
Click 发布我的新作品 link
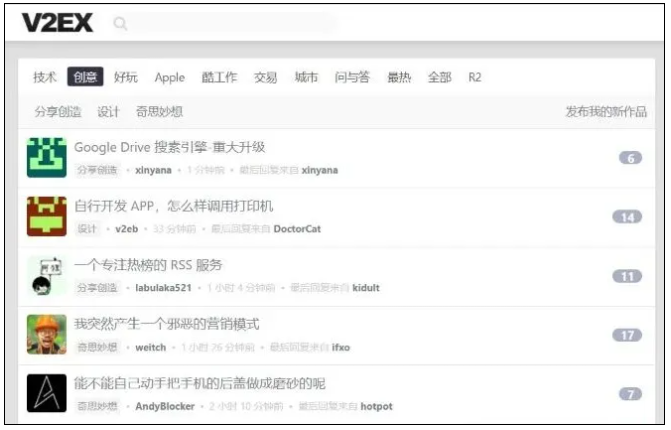click(607, 111)
